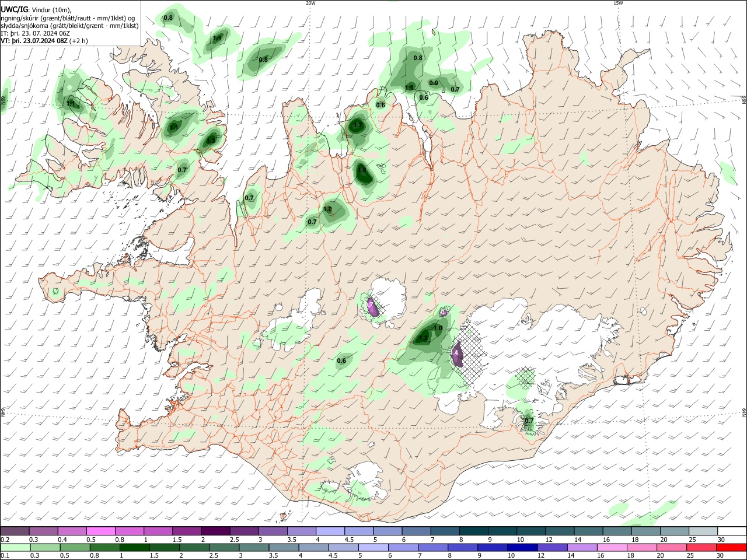Click the 'rigning/skúrir' legend description line
747x560 pixels.
(68, 17)
